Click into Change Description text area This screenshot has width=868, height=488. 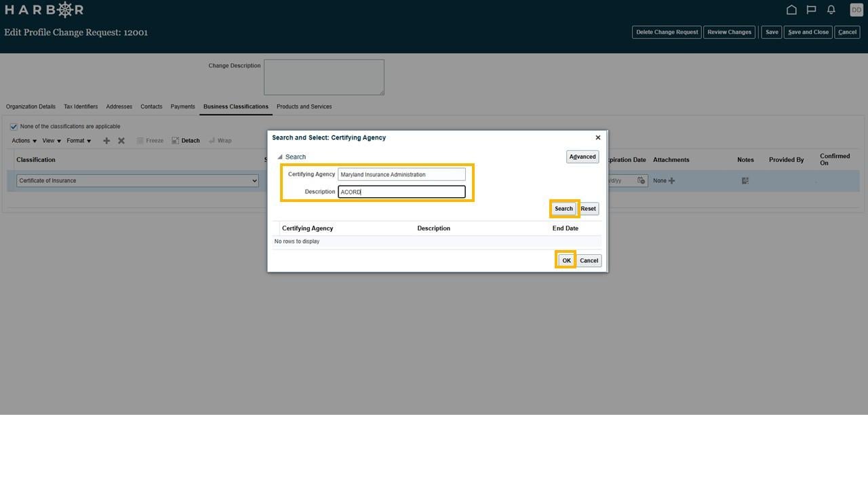324,77
